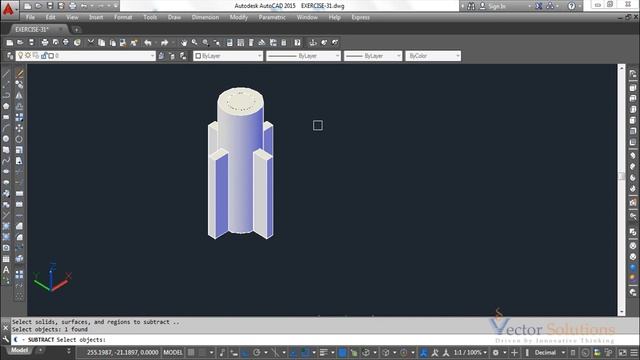Toggle Transparency display in status bar
Viewport: 640px width, 360px height.
coord(342,352)
